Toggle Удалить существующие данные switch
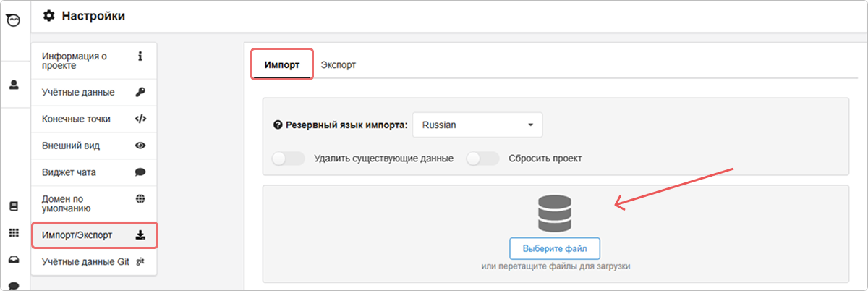 288,159
